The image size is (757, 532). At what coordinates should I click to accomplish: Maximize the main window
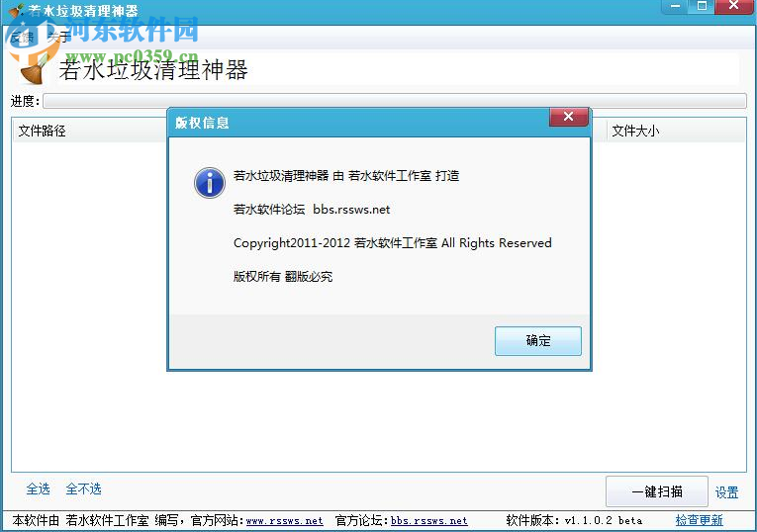[x=702, y=6]
